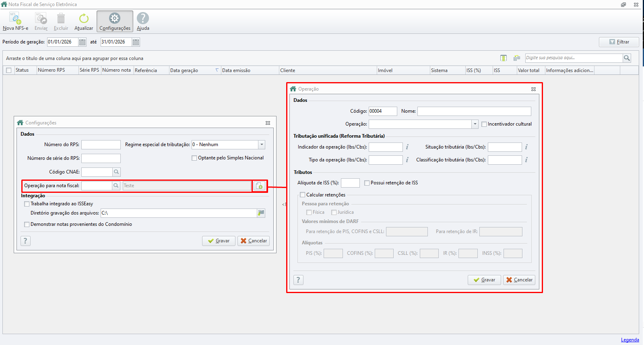Click info icon for Indicador da operação

pos(407,147)
